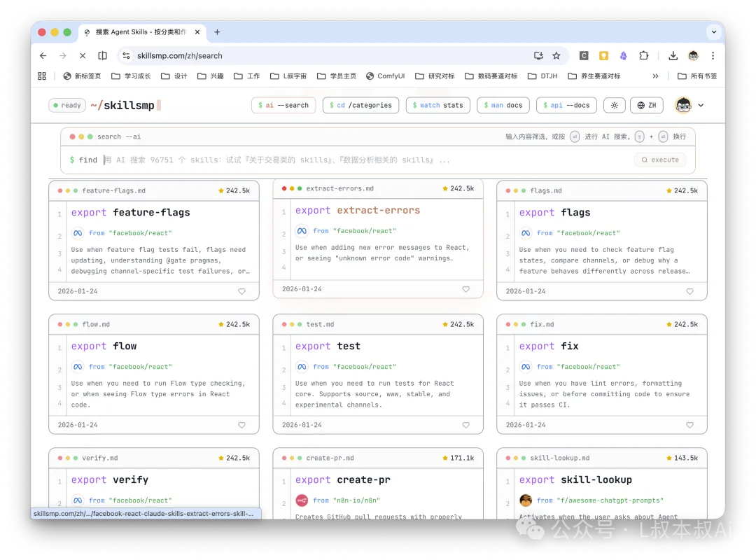The height and width of the screenshot is (560, 756).
Task: Click the star count on flow.md card
Action: point(234,325)
